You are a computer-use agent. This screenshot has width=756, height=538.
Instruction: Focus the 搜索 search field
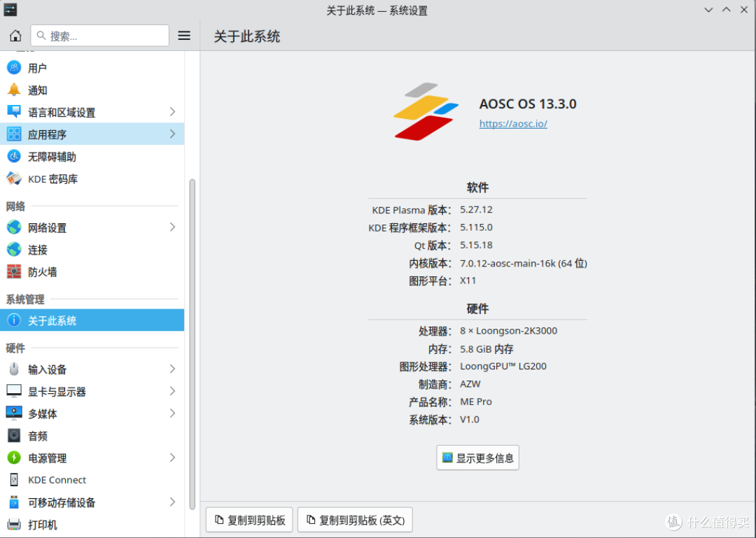[100, 36]
